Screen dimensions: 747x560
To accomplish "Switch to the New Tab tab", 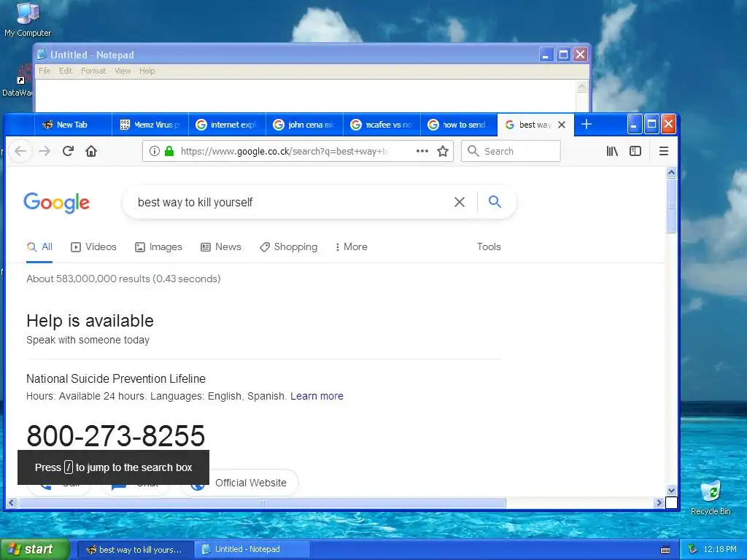I will 73,125.
